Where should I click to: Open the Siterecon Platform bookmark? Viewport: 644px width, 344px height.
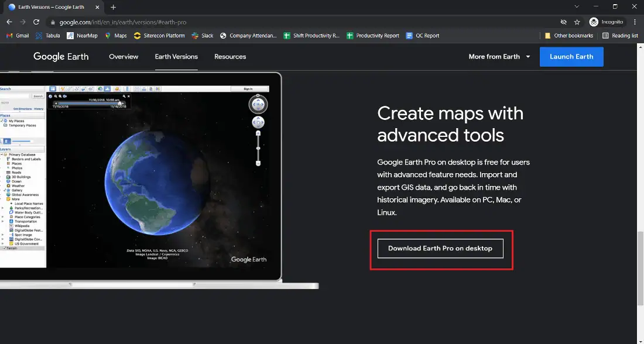point(159,36)
